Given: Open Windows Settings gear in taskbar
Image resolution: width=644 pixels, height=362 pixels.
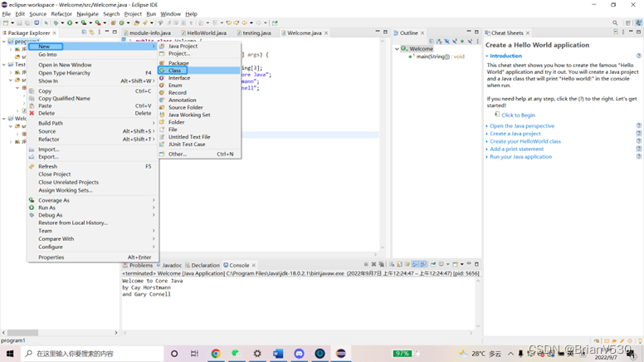Looking at the screenshot, I should pyautogui.click(x=257, y=354).
